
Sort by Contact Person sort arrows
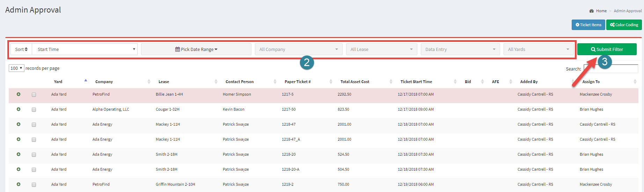click(275, 82)
